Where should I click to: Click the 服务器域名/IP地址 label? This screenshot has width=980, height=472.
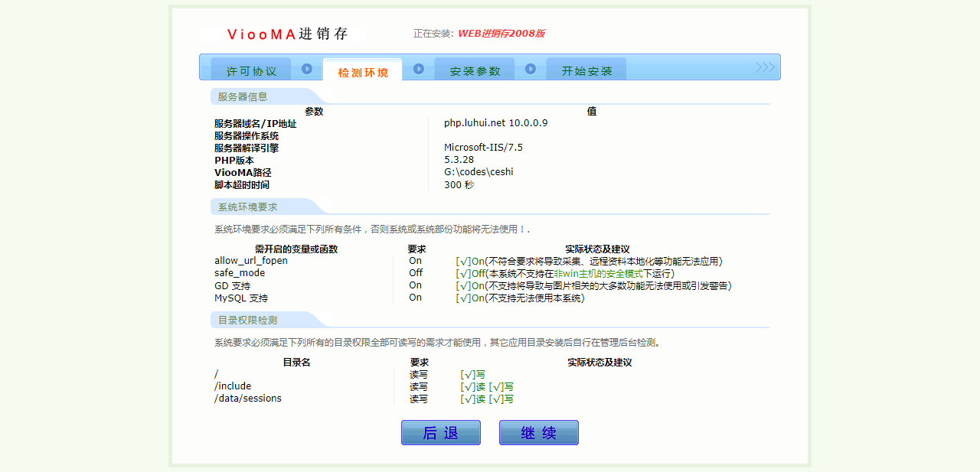coord(255,124)
